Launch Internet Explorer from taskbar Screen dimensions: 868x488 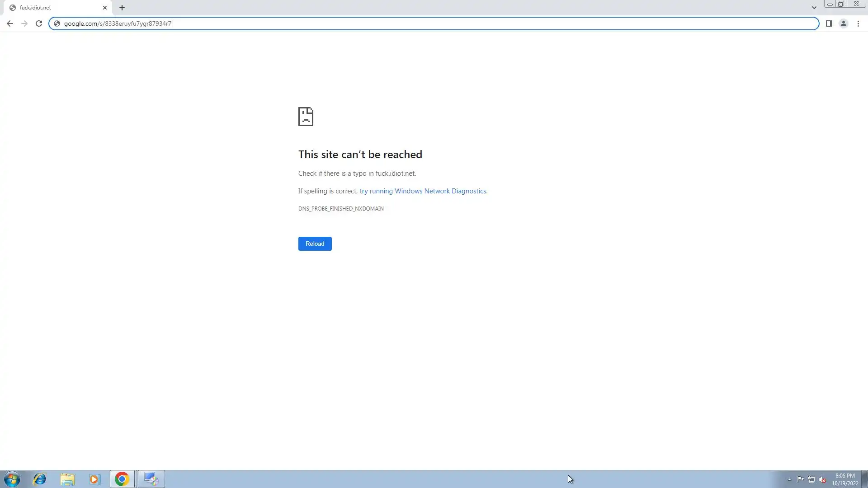[40, 479]
